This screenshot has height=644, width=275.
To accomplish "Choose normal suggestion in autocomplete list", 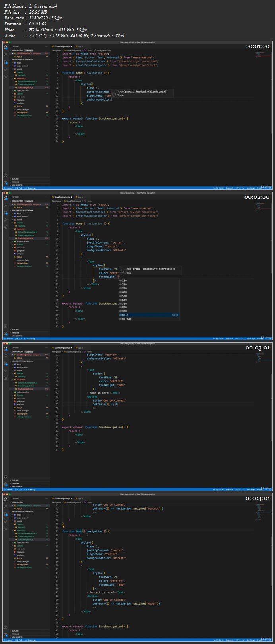I will point(149,319).
